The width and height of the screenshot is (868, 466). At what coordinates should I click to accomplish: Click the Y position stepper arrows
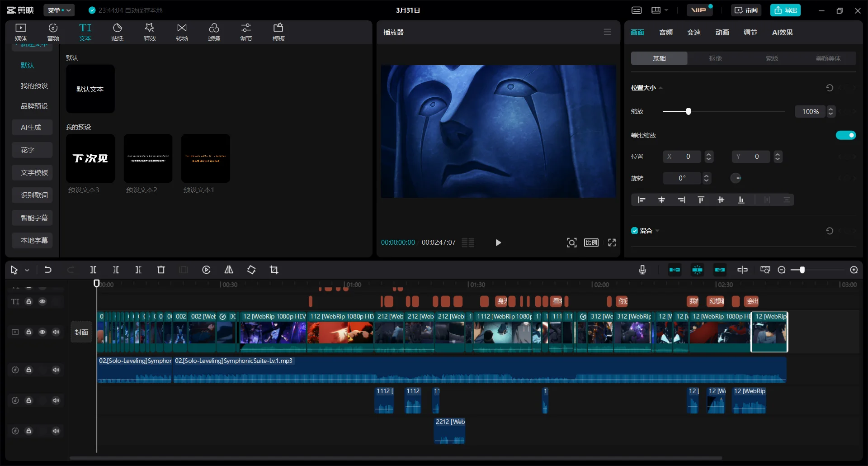(x=778, y=157)
